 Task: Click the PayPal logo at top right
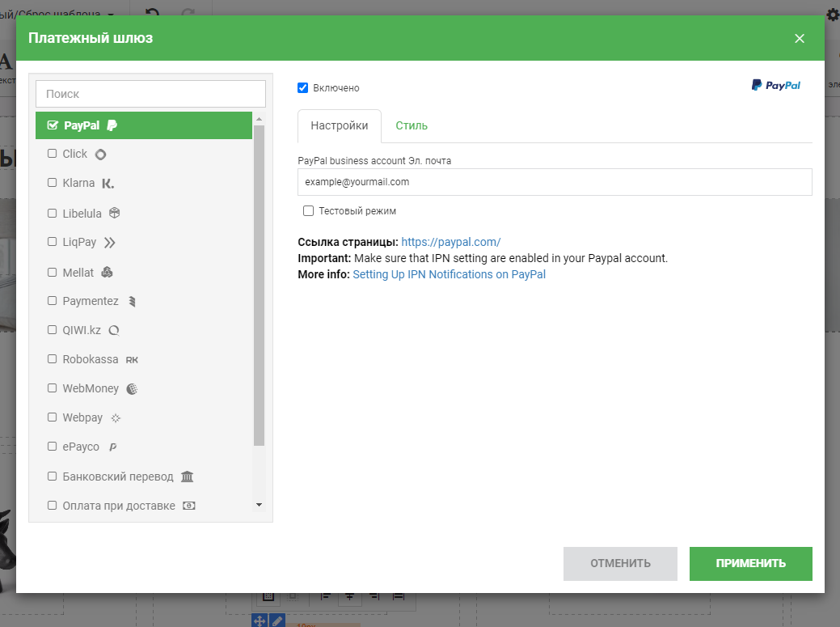point(775,85)
